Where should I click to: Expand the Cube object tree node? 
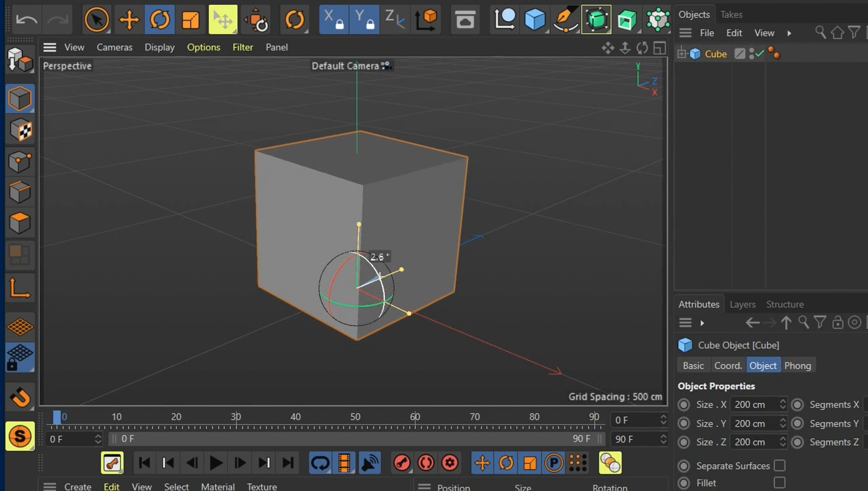682,54
